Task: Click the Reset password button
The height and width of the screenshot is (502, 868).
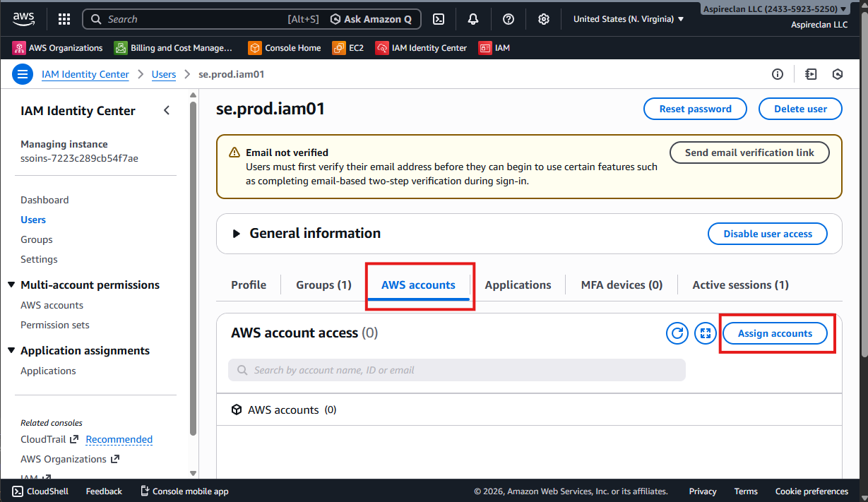Action: [x=695, y=109]
